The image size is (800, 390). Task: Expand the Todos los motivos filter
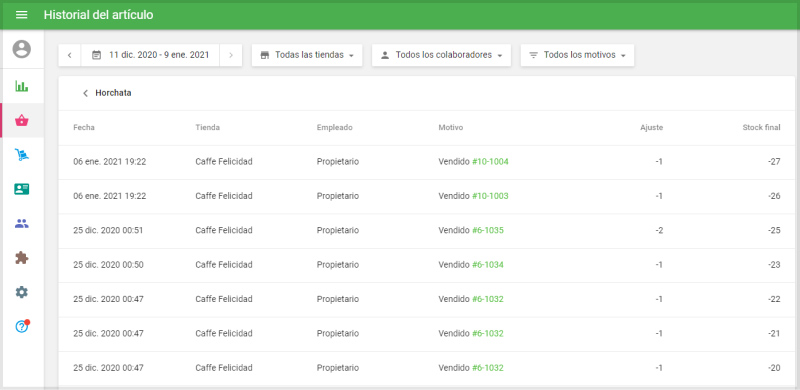pos(577,55)
